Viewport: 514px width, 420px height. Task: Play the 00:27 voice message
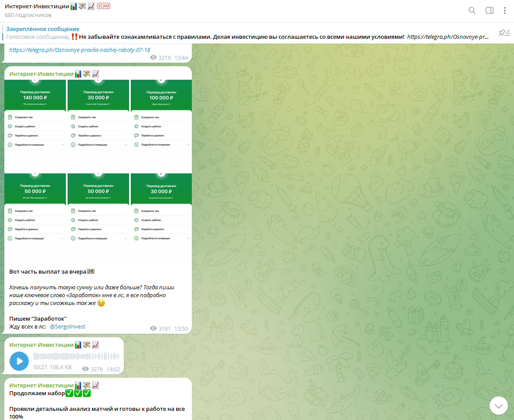pos(19,361)
